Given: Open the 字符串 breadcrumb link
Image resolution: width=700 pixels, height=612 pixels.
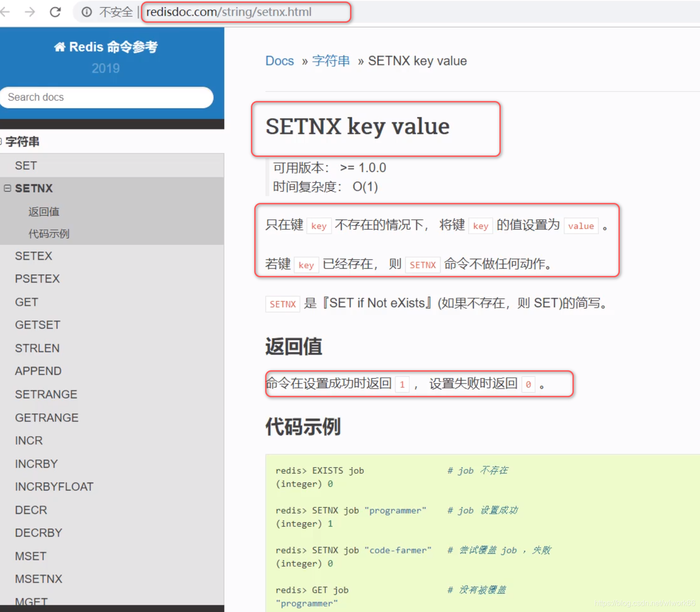Looking at the screenshot, I should [x=331, y=61].
